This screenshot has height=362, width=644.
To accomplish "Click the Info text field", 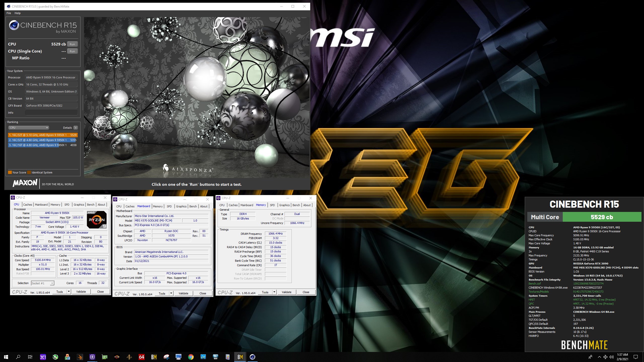I will 51,113.
